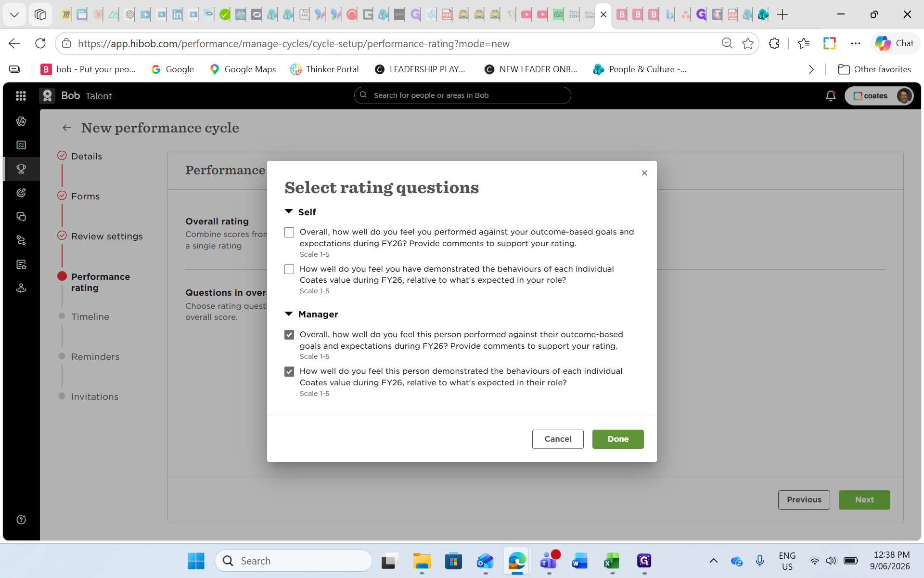This screenshot has width=924, height=578.
Task: Close the Select rating questions dialog
Action: pyautogui.click(x=644, y=173)
